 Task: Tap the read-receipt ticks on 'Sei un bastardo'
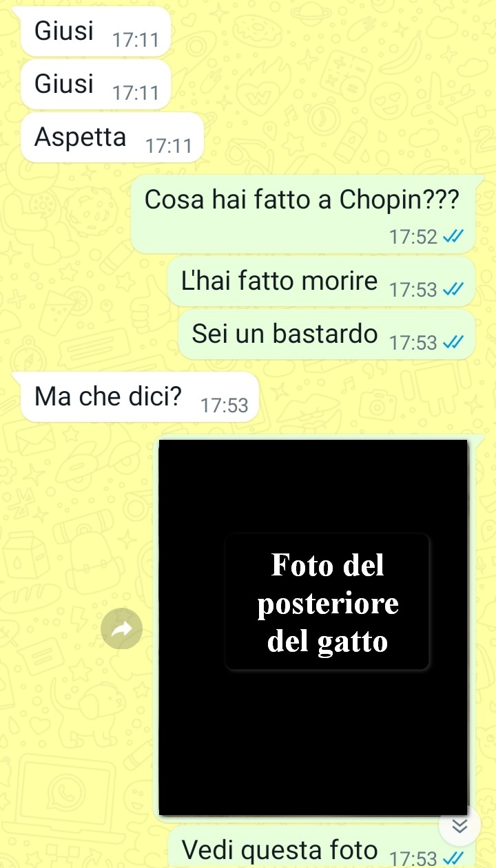tap(452, 342)
